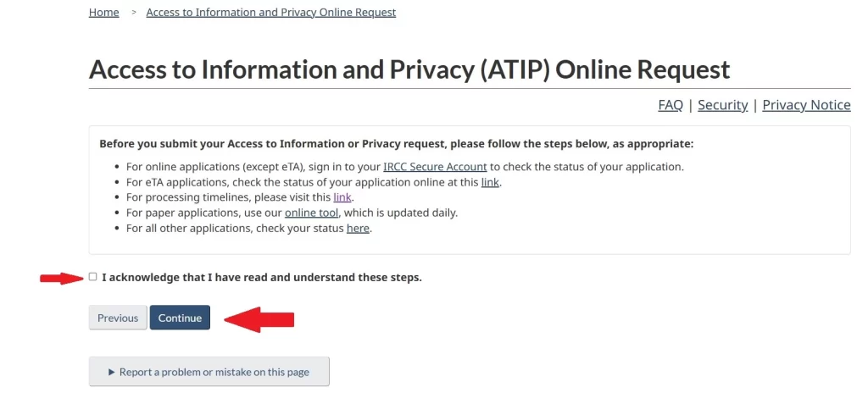Expand 'Report a problem or mistake on this page'

(209, 371)
